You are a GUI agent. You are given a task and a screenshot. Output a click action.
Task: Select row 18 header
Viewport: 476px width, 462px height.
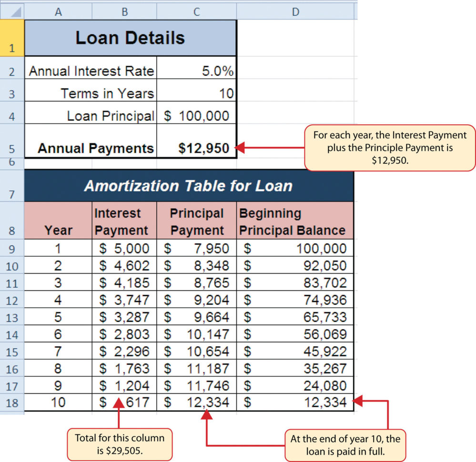[12, 402]
